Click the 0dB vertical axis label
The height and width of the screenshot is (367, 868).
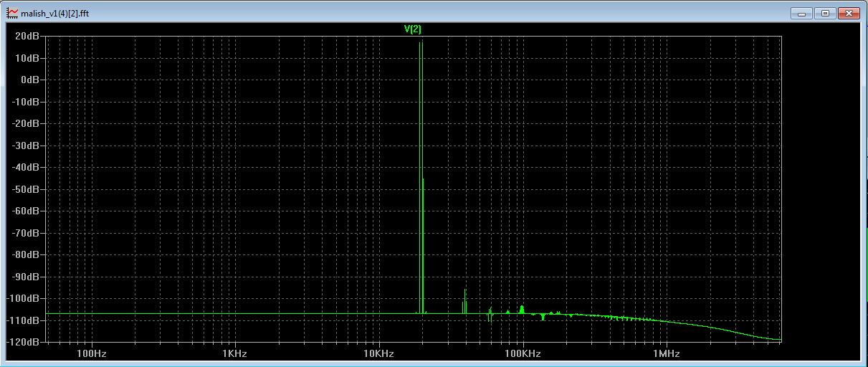pyautogui.click(x=32, y=80)
